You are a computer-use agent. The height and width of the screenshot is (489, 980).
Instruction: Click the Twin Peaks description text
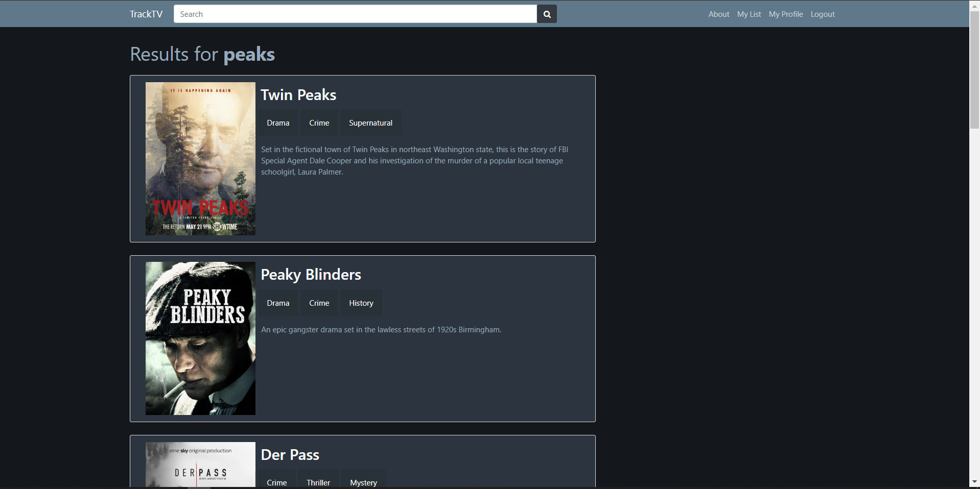coord(414,161)
